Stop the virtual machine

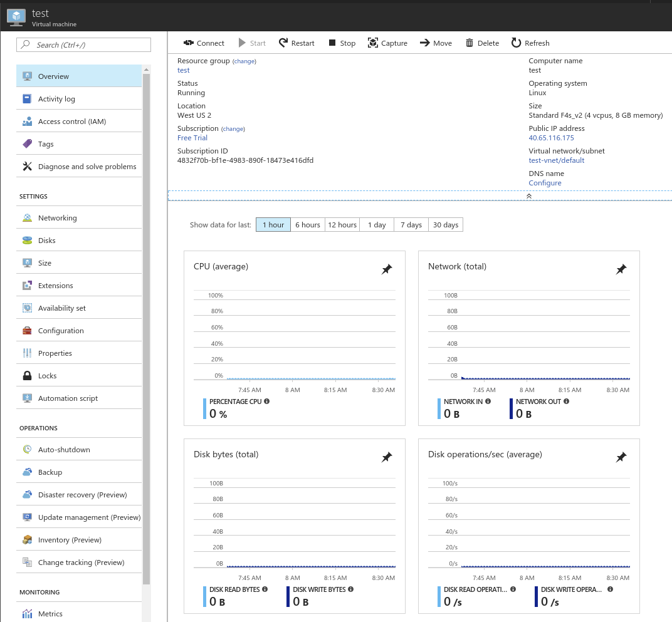coord(342,43)
